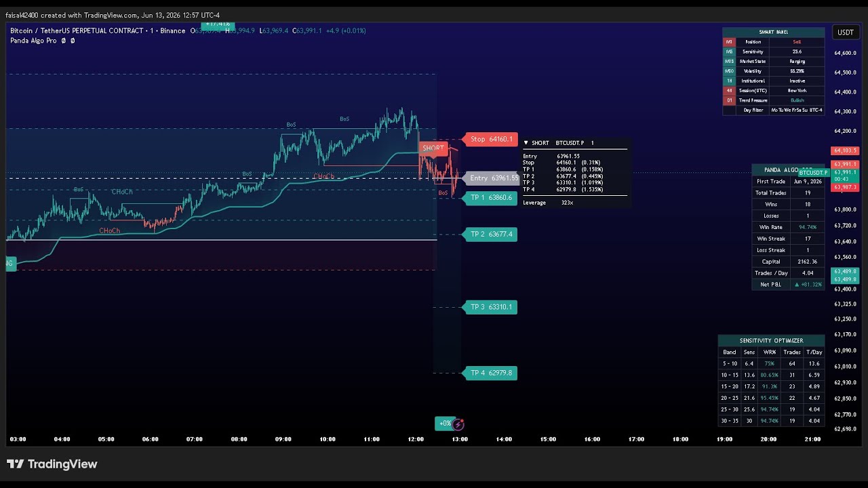Click the M15 timeframe cell in Smart Panel
868x488 pixels.
click(x=730, y=61)
